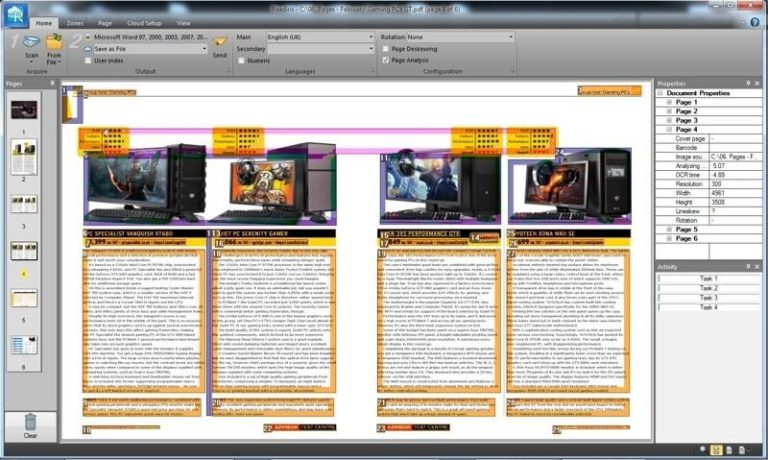
Task: Expand Page 1 in Properties tree
Action: tap(670, 102)
